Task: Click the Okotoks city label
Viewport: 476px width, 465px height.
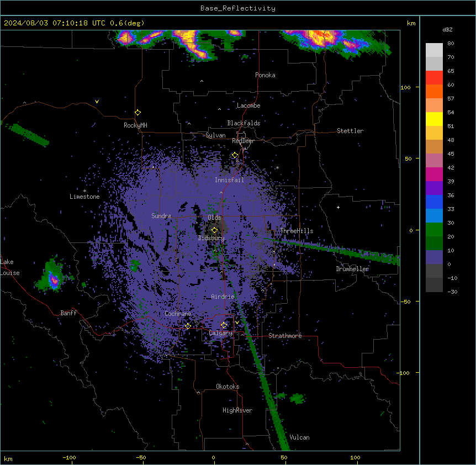Action: pyautogui.click(x=228, y=387)
